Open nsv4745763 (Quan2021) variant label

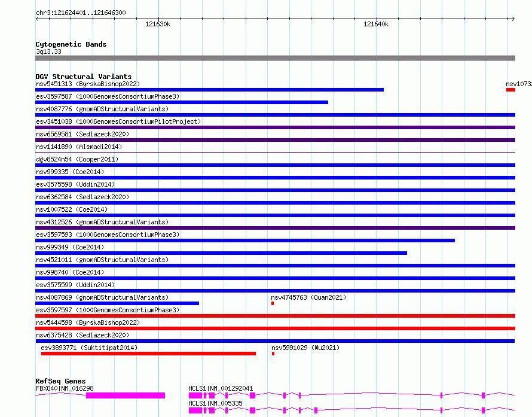click(x=308, y=297)
